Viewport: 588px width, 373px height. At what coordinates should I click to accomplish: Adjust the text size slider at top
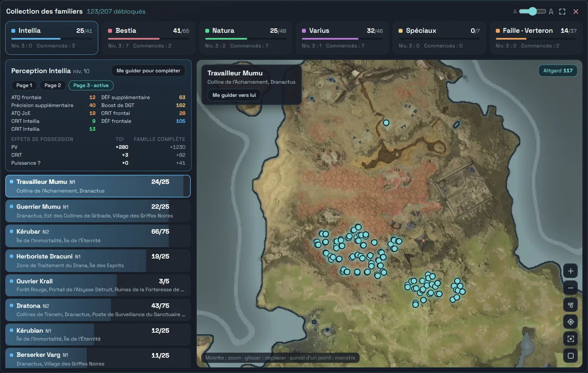tap(532, 11)
